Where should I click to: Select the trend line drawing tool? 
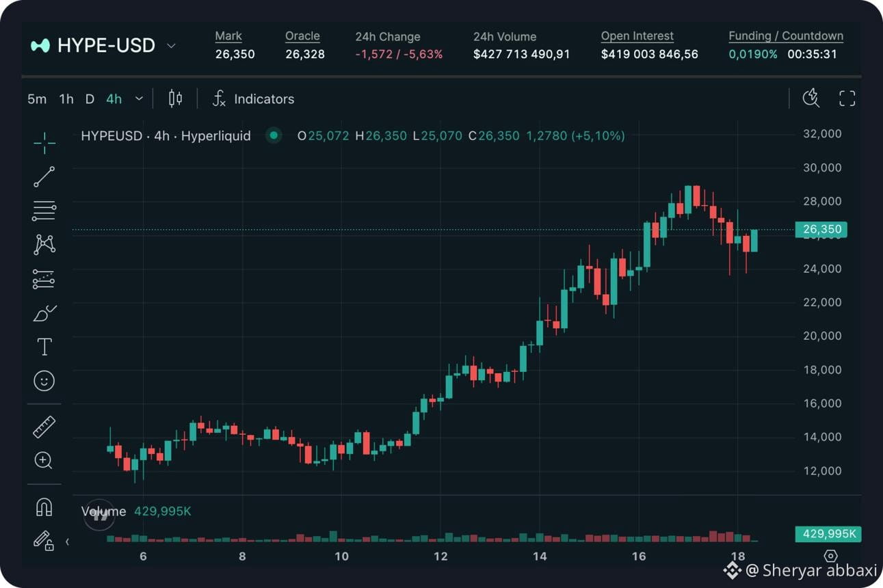(x=44, y=176)
